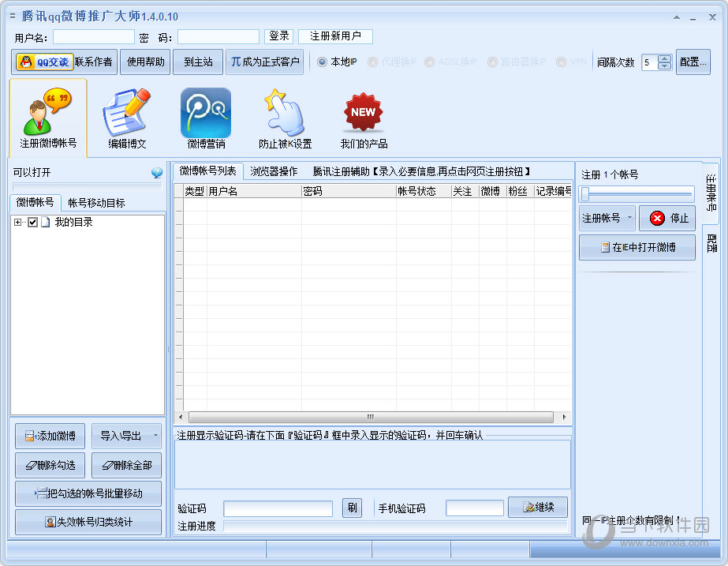Viewport: 728px width, 566px height.
Task: Click the 类型 column header
Action: [195, 191]
